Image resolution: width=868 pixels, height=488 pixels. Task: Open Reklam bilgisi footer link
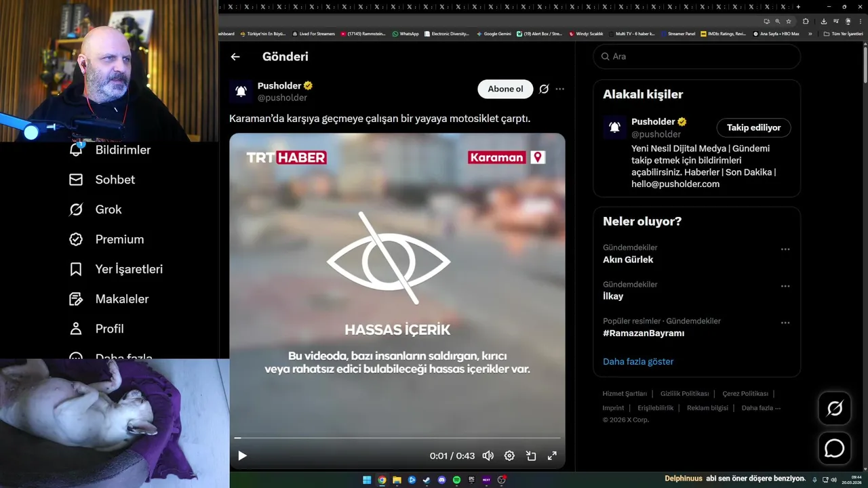click(x=707, y=408)
